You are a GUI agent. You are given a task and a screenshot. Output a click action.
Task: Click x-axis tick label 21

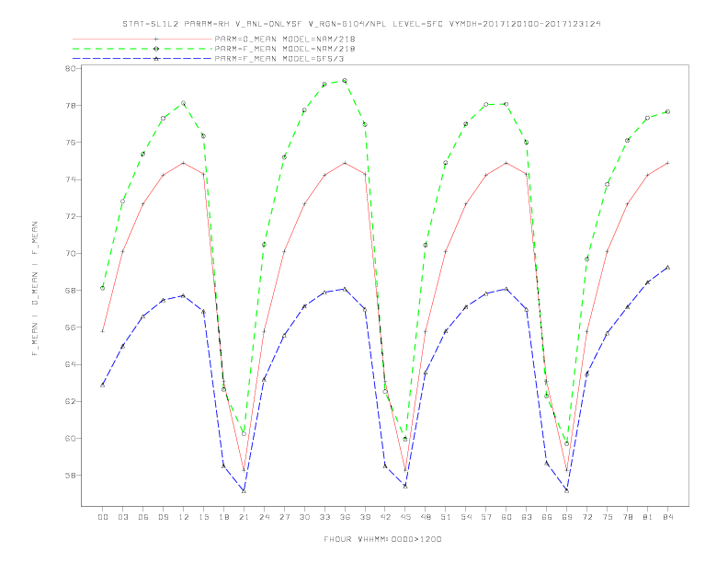coord(244,517)
